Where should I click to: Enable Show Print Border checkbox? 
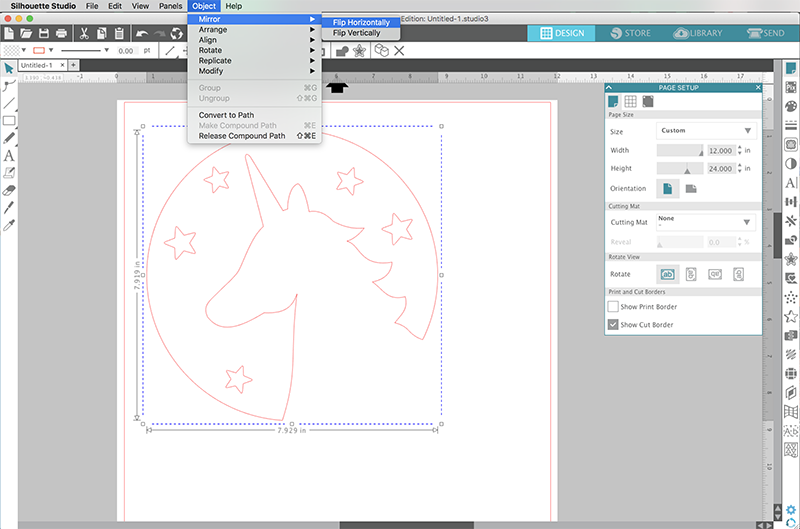click(613, 307)
